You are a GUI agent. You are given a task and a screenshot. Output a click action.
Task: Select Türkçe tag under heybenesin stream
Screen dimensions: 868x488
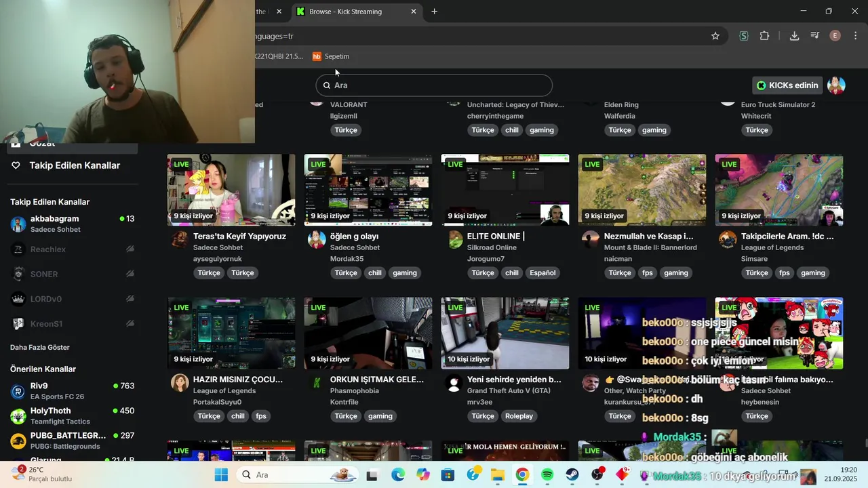pyautogui.click(x=757, y=416)
